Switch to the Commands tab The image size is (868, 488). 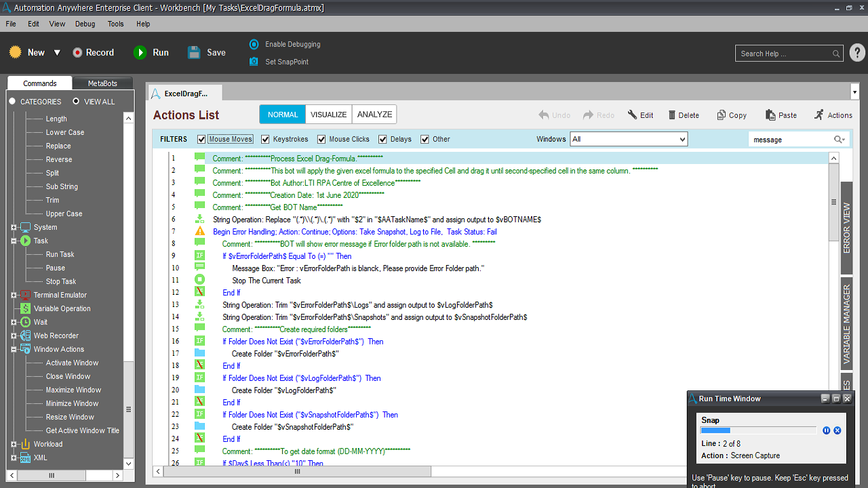[40, 83]
